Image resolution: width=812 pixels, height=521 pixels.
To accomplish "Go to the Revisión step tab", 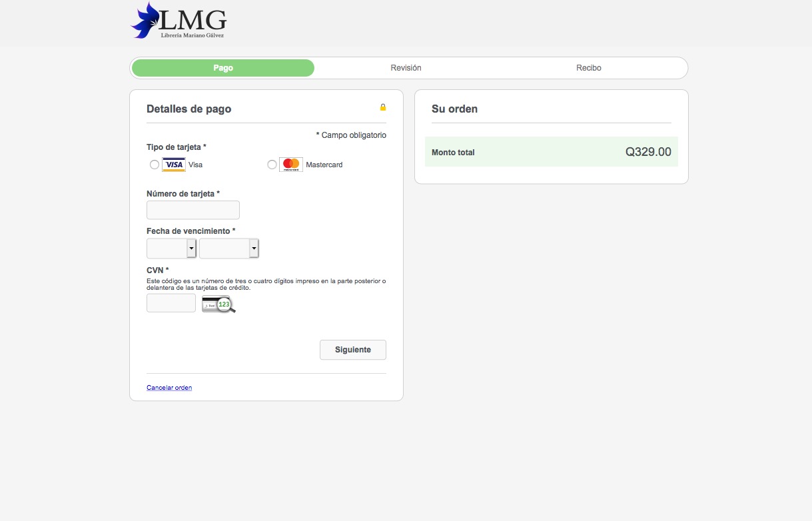I will coord(406,68).
